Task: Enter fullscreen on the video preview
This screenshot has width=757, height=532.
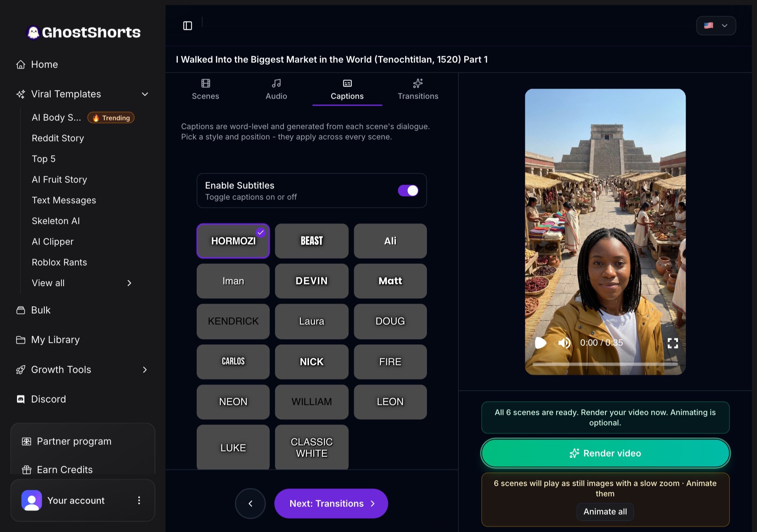Action: [x=673, y=343]
